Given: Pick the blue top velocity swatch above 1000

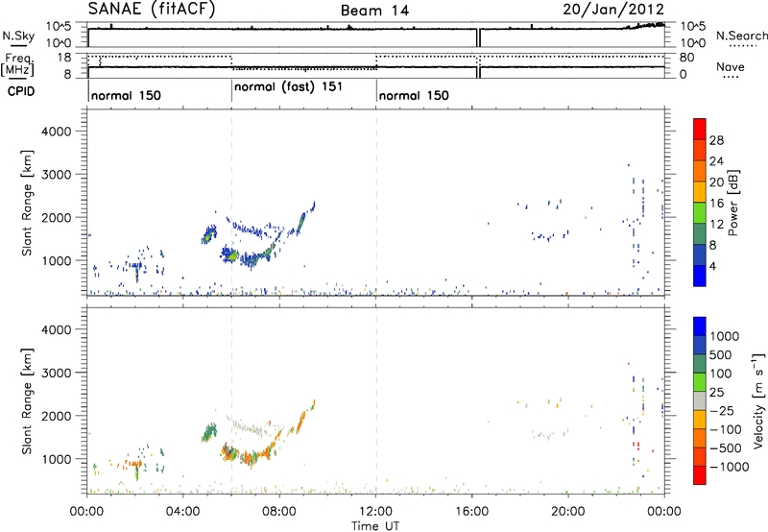Looking at the screenshot, I should 700,326.
